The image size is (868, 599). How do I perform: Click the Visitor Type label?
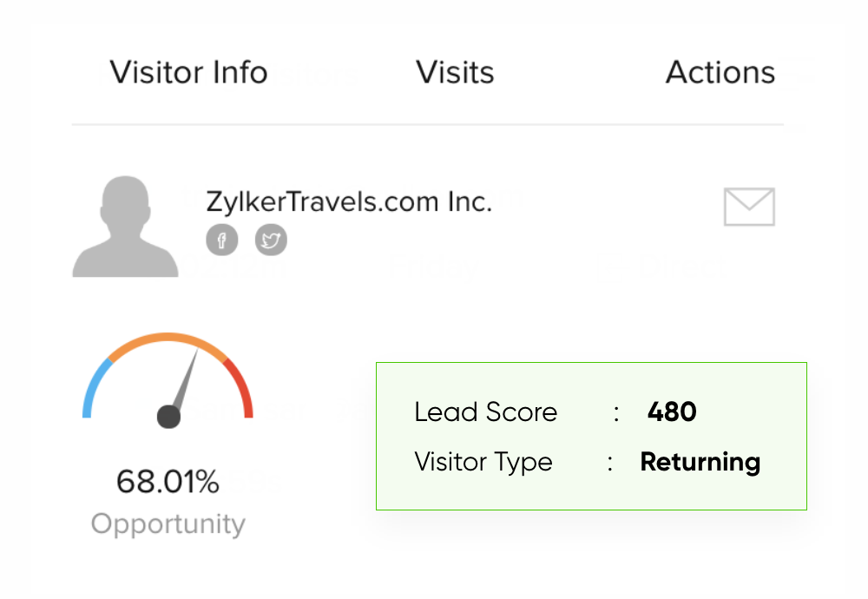pos(483,462)
